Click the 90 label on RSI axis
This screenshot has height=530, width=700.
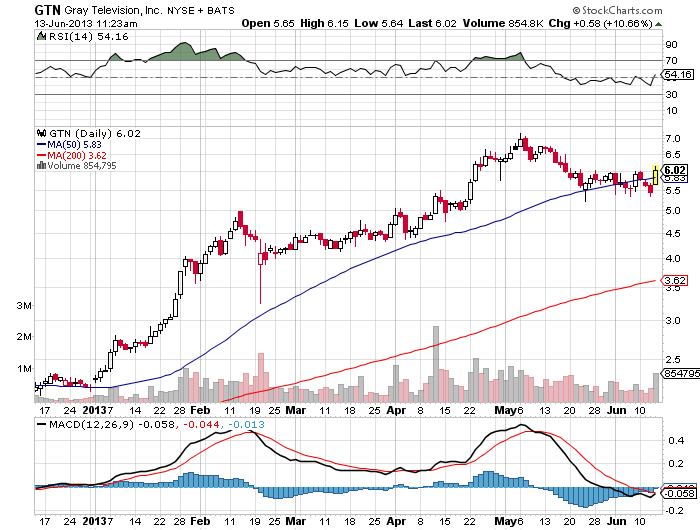coord(671,44)
